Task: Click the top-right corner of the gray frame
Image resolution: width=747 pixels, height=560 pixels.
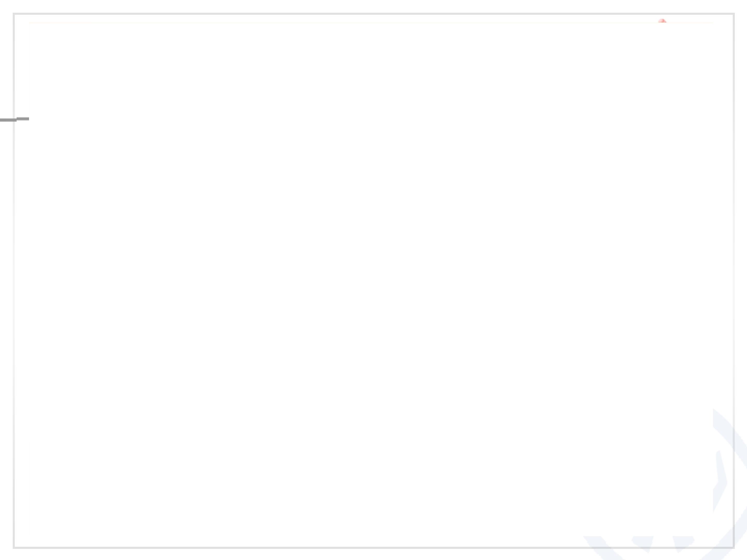Action: pyautogui.click(x=734, y=14)
